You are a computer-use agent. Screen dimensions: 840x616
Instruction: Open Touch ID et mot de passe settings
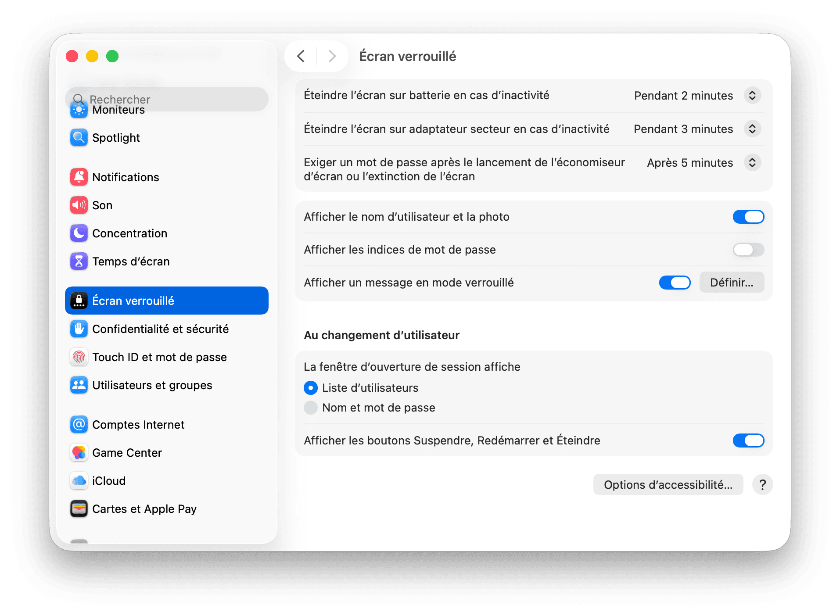click(x=159, y=357)
